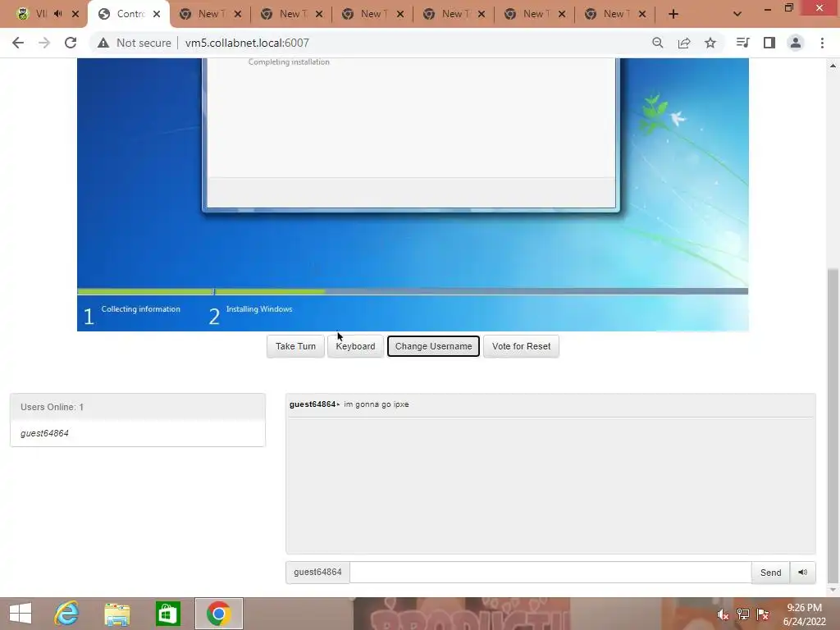The image size is (840, 630).
Task: Open the Action Center flag icon
Action: coord(763,614)
